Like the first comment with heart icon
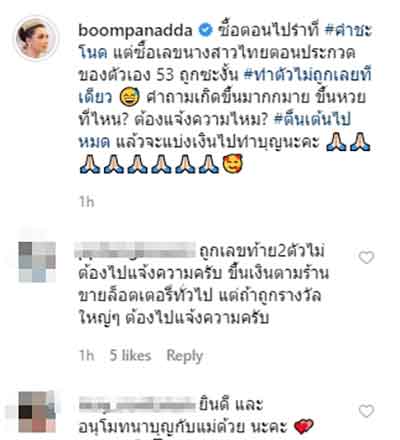 (x=366, y=258)
